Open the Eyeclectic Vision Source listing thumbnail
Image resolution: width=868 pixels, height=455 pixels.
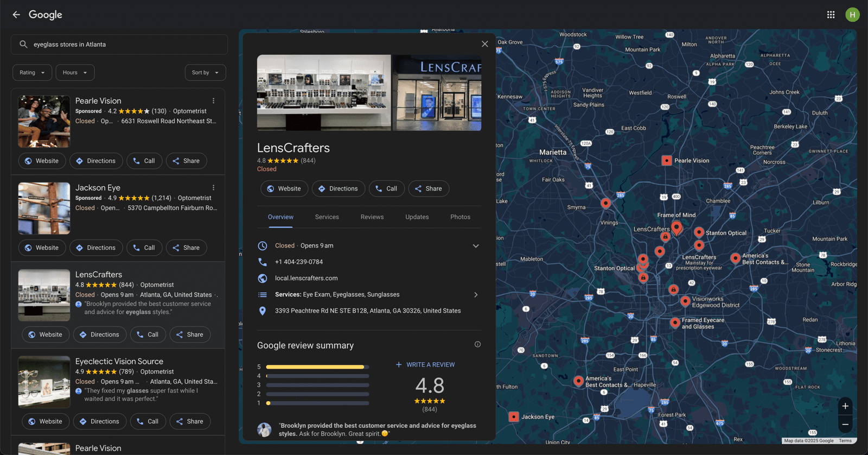pyautogui.click(x=44, y=382)
